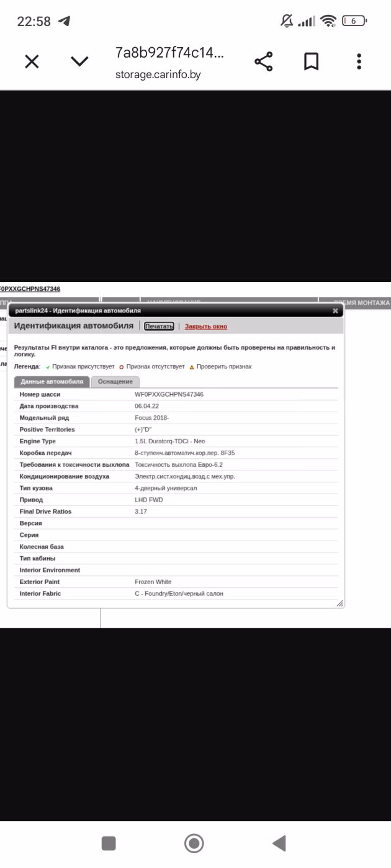Tap the Wi-Fi status icon
This screenshot has width=391, height=868.
329,21
